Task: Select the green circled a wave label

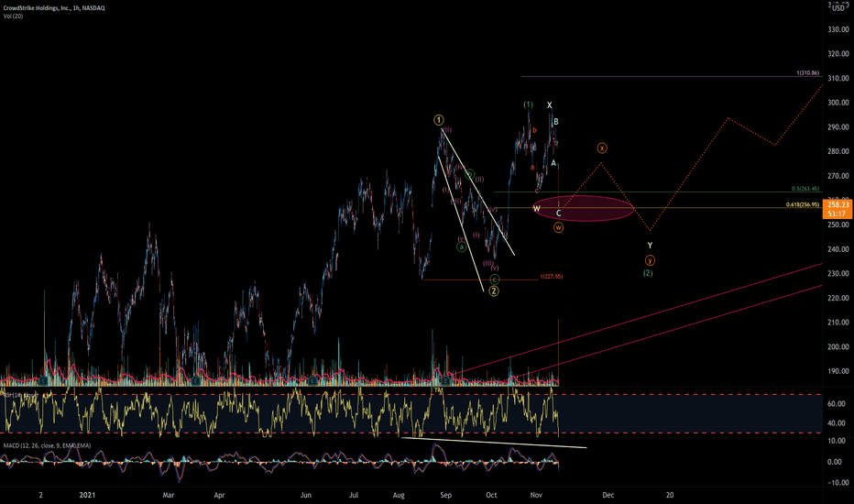Action: 461,247
